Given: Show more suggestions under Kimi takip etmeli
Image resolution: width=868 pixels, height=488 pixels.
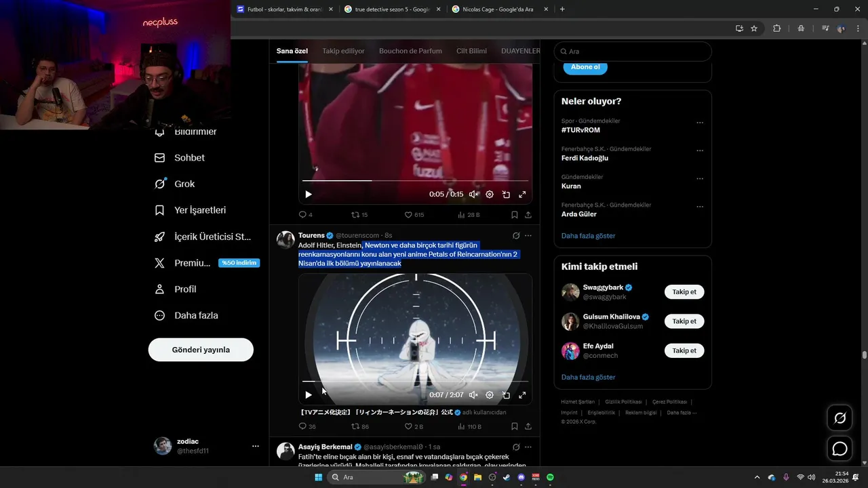Looking at the screenshot, I should point(589,377).
